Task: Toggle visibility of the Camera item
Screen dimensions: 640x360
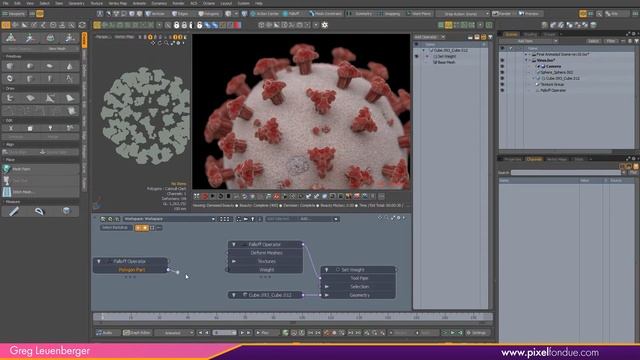Action: 502,66
